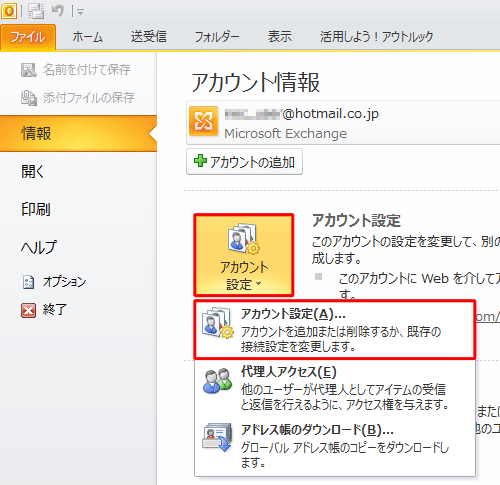The width and height of the screenshot is (500, 485).
Task: Switch to the フォルダー tab
Action: point(217,37)
